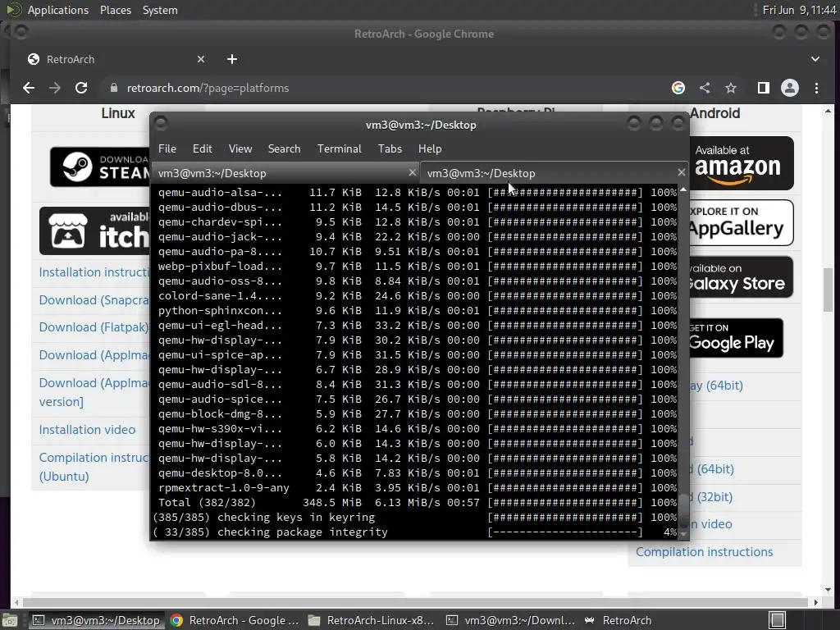Click page horizontal scrollbar right arrow
This screenshot has width=840, height=630.
(x=816, y=602)
